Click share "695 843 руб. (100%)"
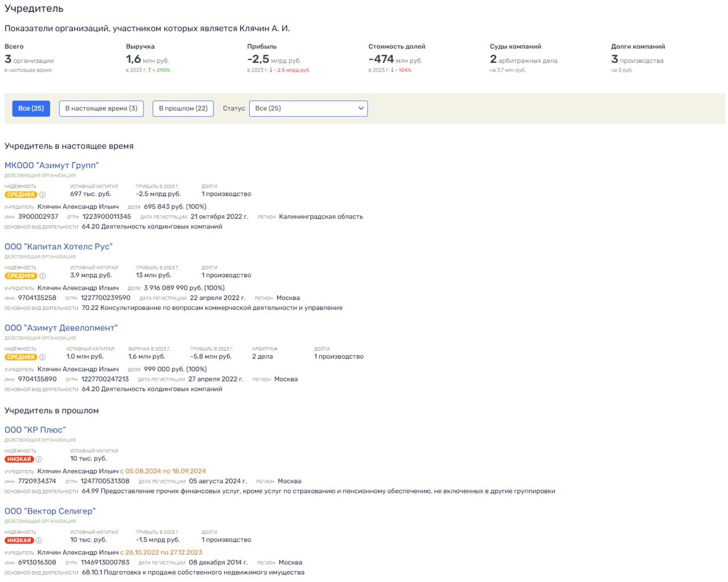 (x=175, y=206)
